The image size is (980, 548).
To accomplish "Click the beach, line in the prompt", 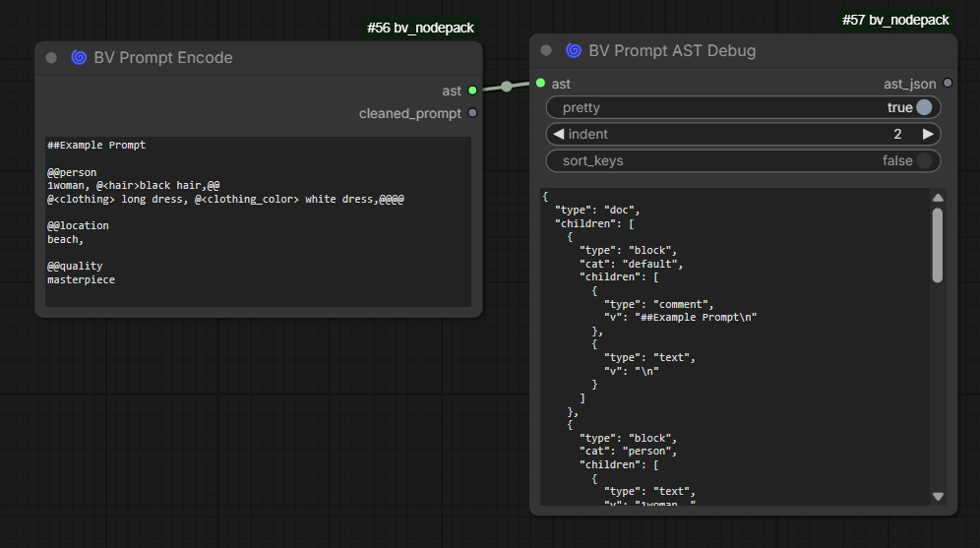I will click(66, 239).
